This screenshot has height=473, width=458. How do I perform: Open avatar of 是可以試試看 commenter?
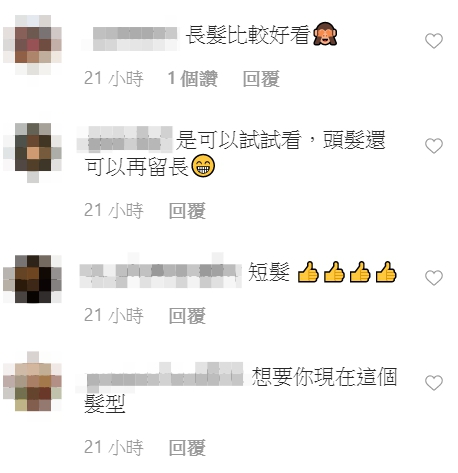[x=33, y=150]
